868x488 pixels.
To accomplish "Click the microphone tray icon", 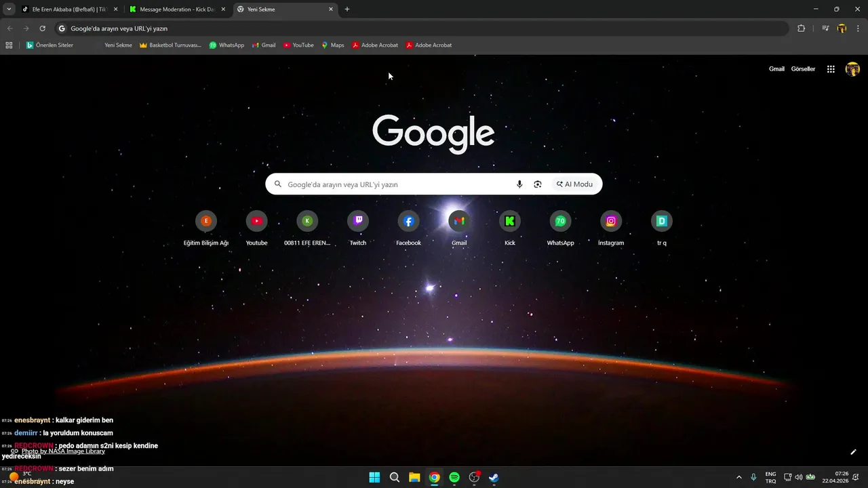I will pos(753,478).
